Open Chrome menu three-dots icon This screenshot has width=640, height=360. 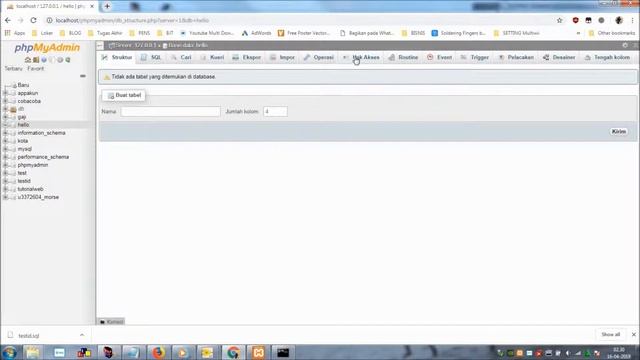tap(633, 20)
